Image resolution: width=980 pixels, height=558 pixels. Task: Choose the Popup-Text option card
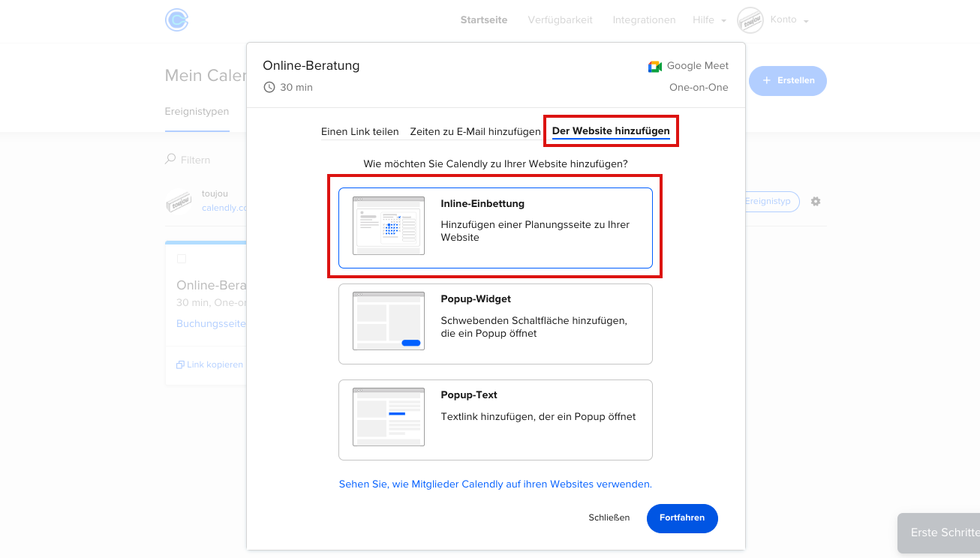pos(495,420)
